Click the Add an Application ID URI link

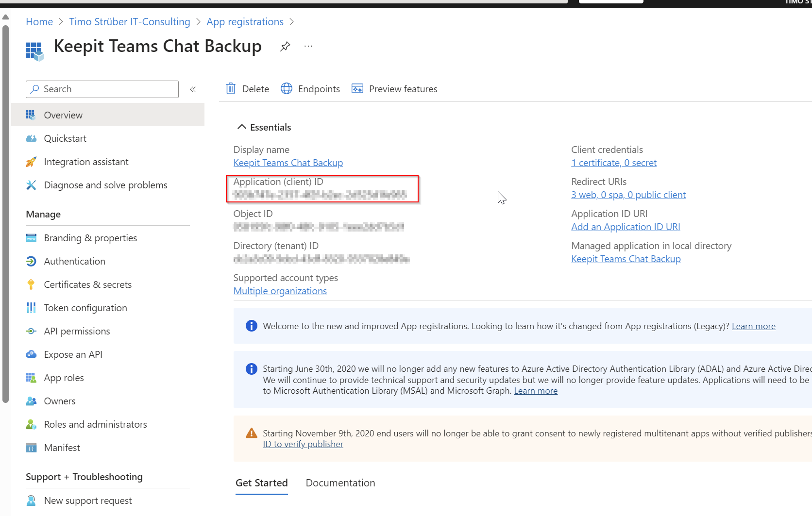(x=626, y=227)
